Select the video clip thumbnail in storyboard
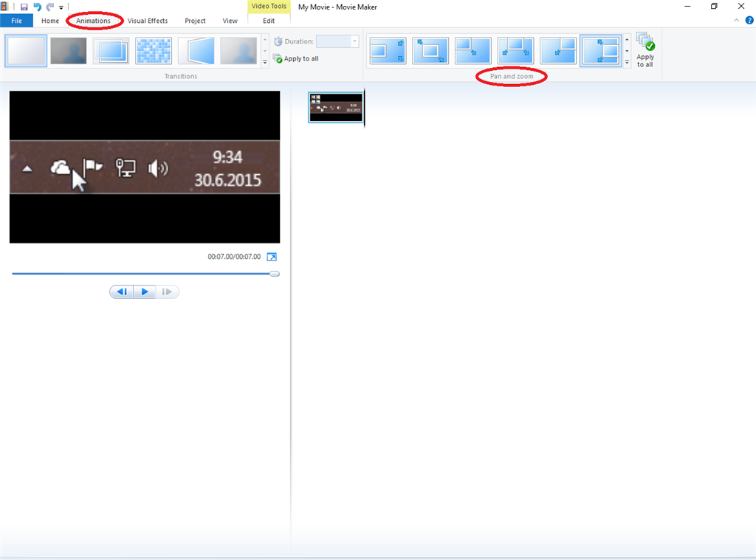The width and height of the screenshot is (756, 560). pyautogui.click(x=336, y=108)
